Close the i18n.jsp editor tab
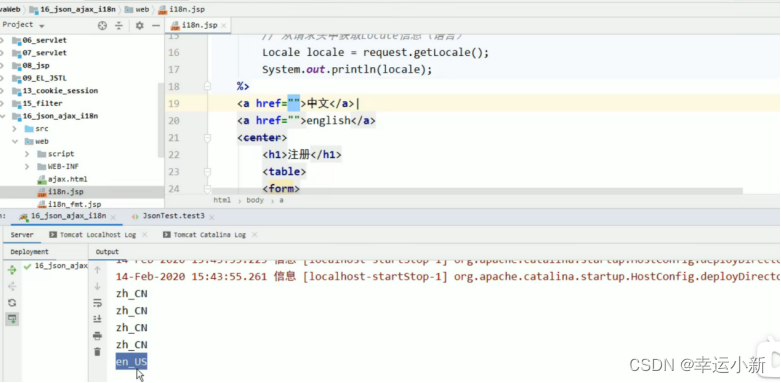 tap(224, 25)
